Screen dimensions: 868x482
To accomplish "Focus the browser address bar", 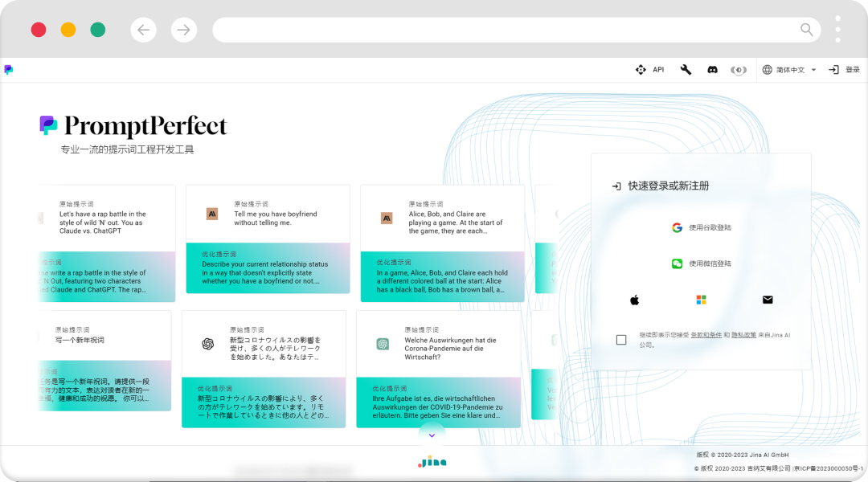I will click(516, 30).
